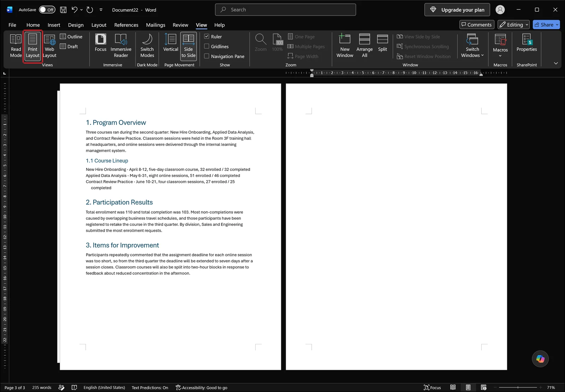The width and height of the screenshot is (565, 392).
Task: Click the tab selector at ruler corner
Action: coord(5,73)
